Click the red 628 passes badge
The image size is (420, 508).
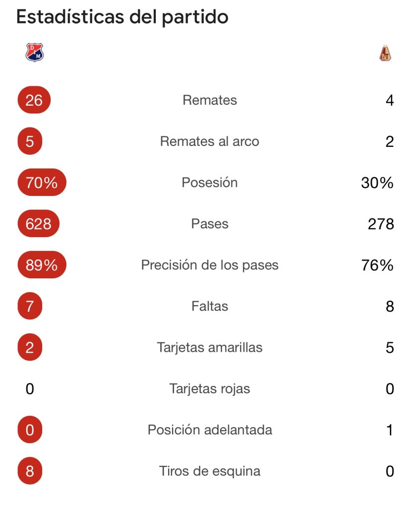pyautogui.click(x=39, y=224)
